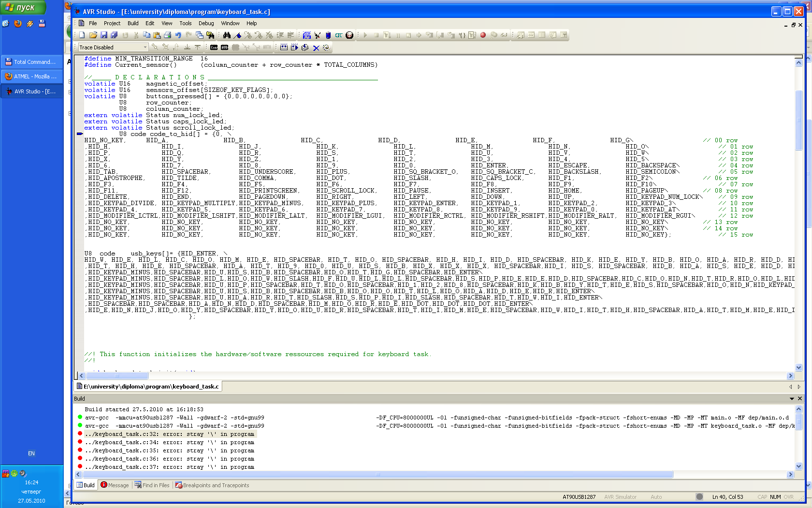
Task: Select the Build output tab
Action: tap(86, 485)
